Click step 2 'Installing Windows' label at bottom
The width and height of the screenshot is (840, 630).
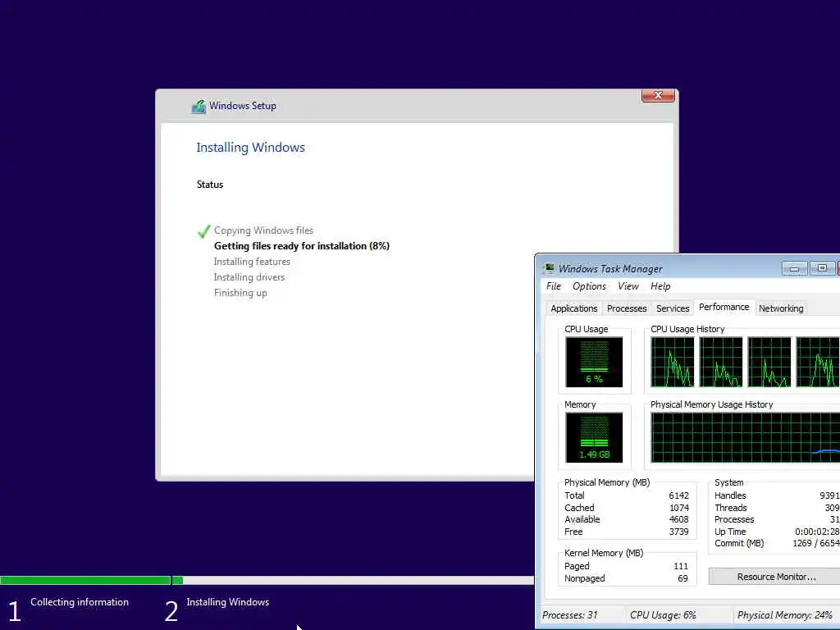pyautogui.click(x=228, y=602)
